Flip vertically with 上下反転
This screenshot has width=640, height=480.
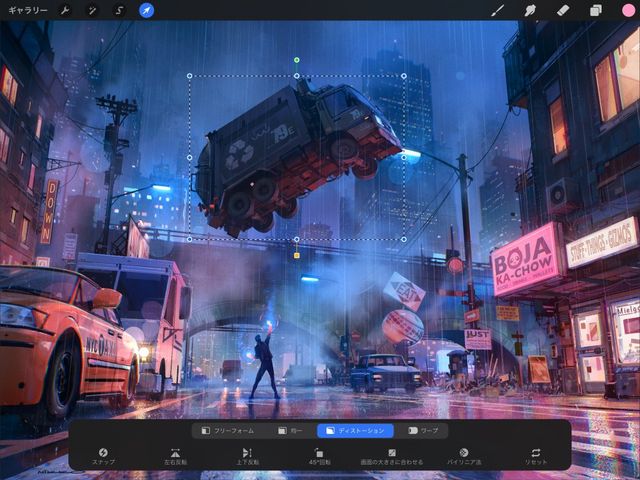click(x=247, y=456)
